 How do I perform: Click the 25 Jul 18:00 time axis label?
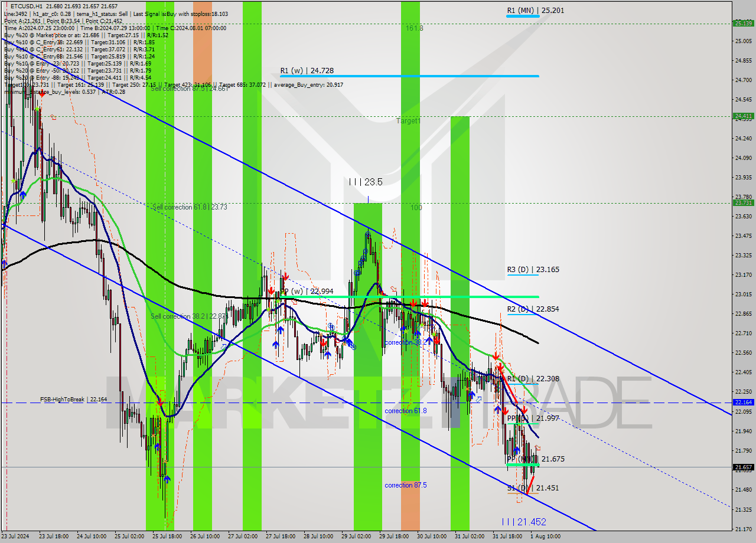(166, 537)
